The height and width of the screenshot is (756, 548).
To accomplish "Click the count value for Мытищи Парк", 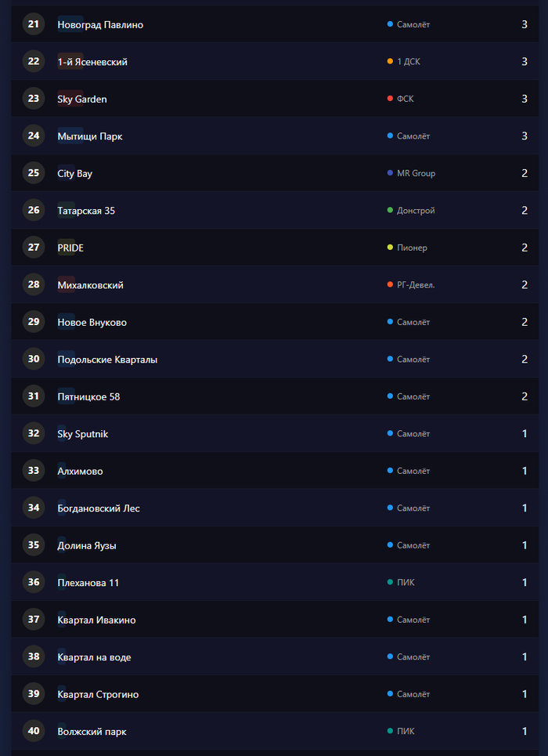I will [525, 136].
